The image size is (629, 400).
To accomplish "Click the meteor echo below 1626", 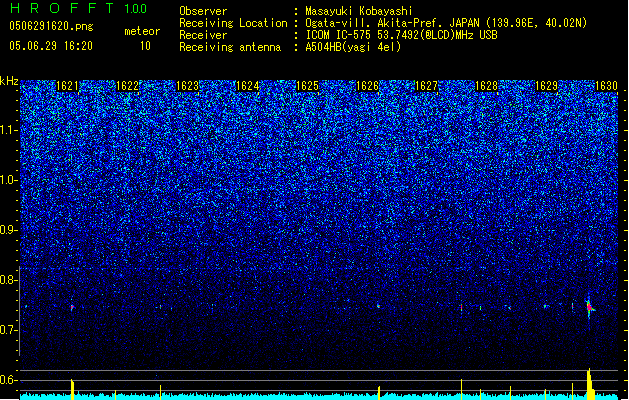I will coord(378,306).
